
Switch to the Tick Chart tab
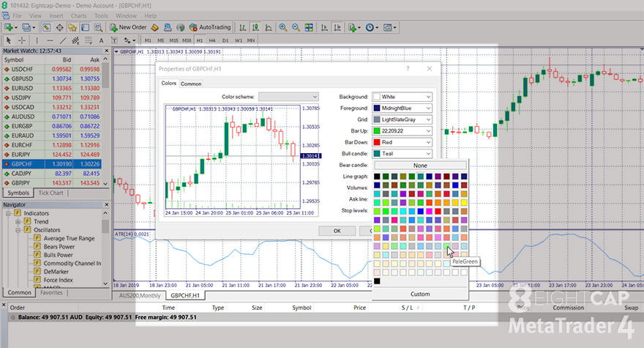(51, 193)
